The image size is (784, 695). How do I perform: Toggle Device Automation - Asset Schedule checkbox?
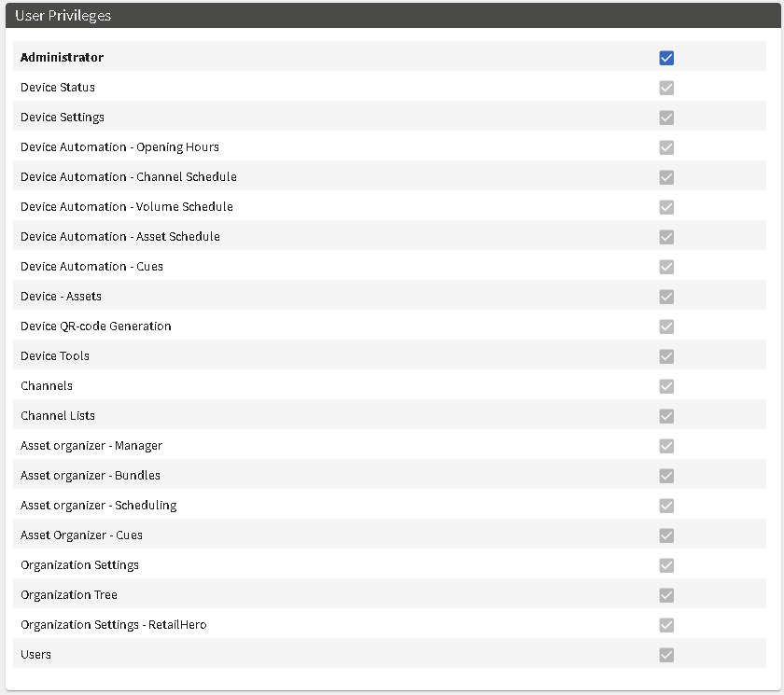(666, 237)
